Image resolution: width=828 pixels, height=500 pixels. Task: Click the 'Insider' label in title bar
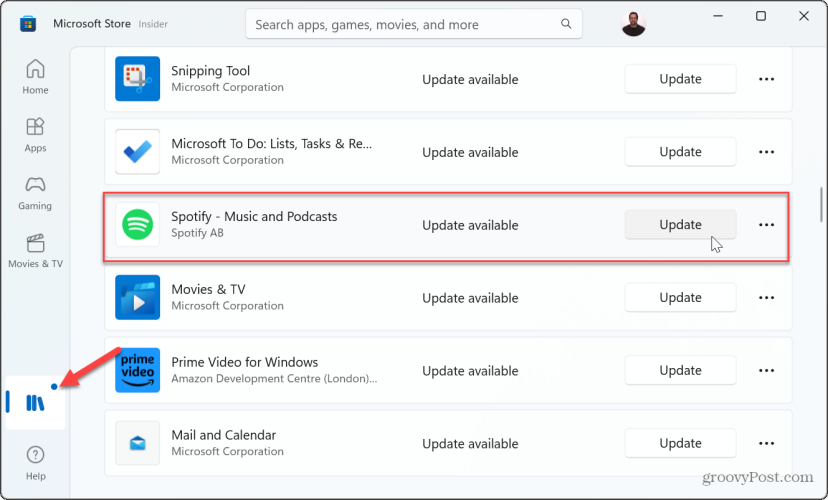click(153, 24)
